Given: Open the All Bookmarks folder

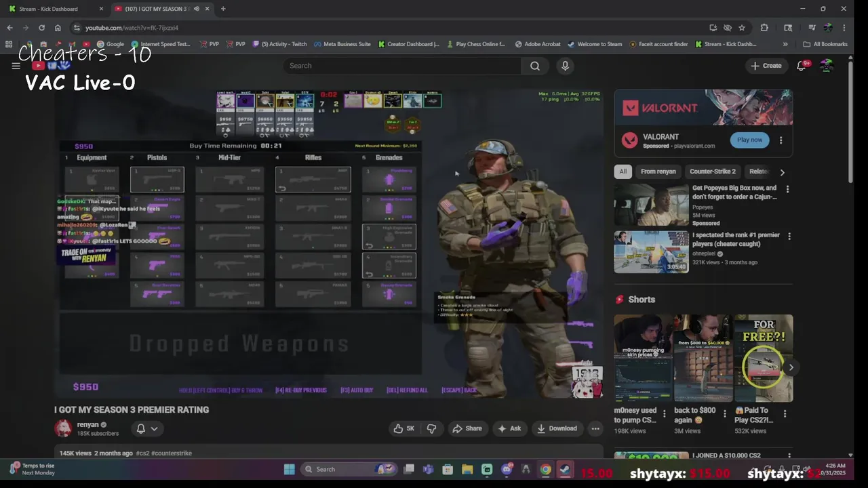Looking at the screenshot, I should click(x=825, y=44).
